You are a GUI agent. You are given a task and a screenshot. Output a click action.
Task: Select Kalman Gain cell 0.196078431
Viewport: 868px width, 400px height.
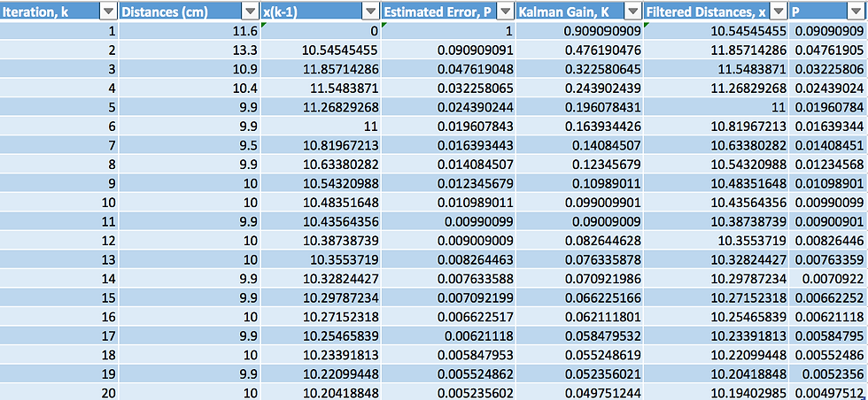tap(578, 107)
